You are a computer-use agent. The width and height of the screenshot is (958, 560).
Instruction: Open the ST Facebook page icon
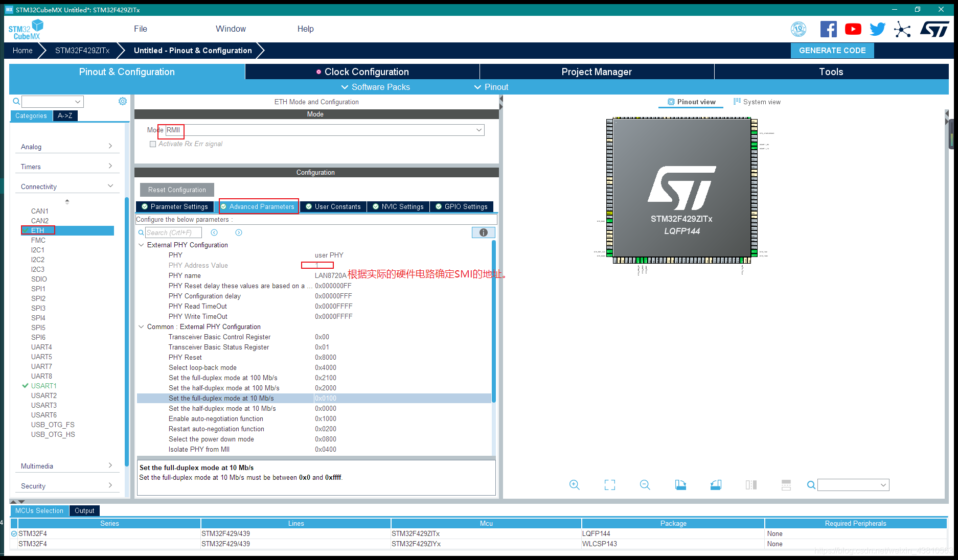point(828,29)
